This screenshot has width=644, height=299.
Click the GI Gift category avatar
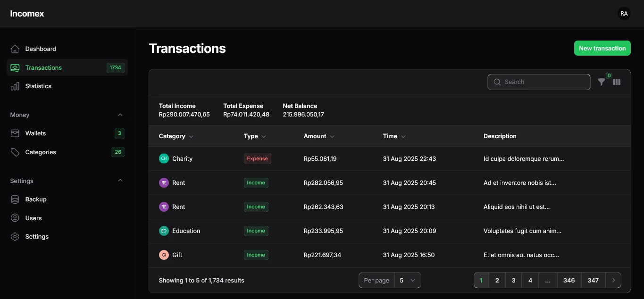(164, 255)
